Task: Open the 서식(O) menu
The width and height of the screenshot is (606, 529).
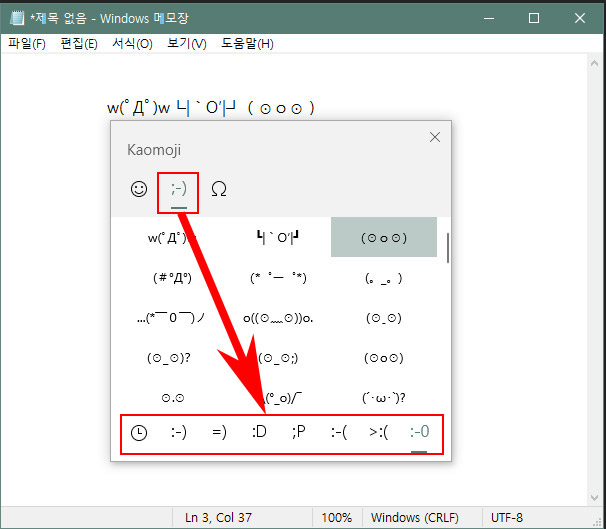Action: coord(133,44)
